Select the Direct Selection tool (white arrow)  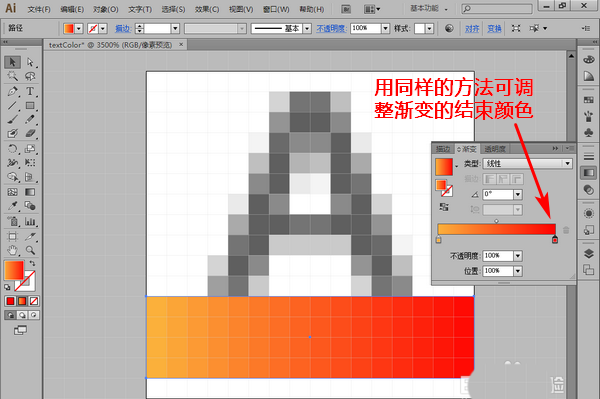click(30, 62)
